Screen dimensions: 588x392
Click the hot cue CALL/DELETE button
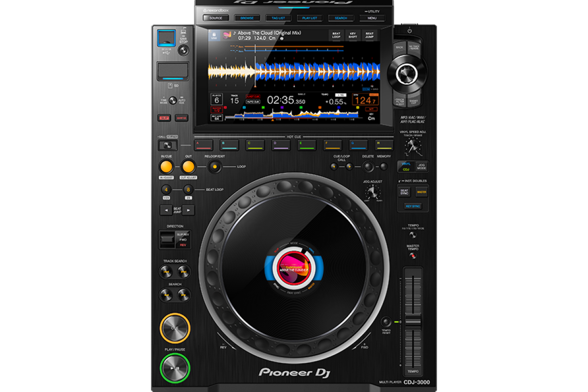pyautogui.click(x=168, y=145)
